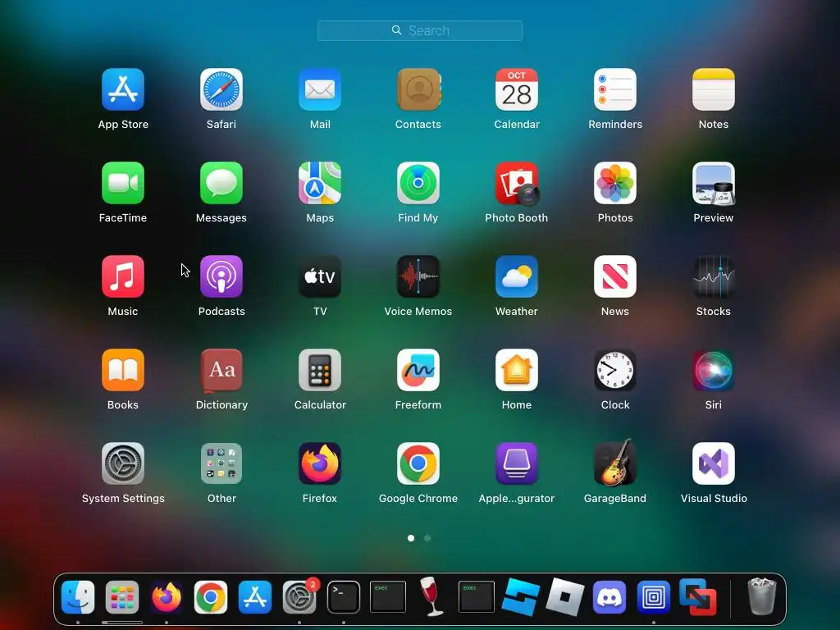
Task: Open the App Store icon in Launchpad grid
Action: (123, 89)
